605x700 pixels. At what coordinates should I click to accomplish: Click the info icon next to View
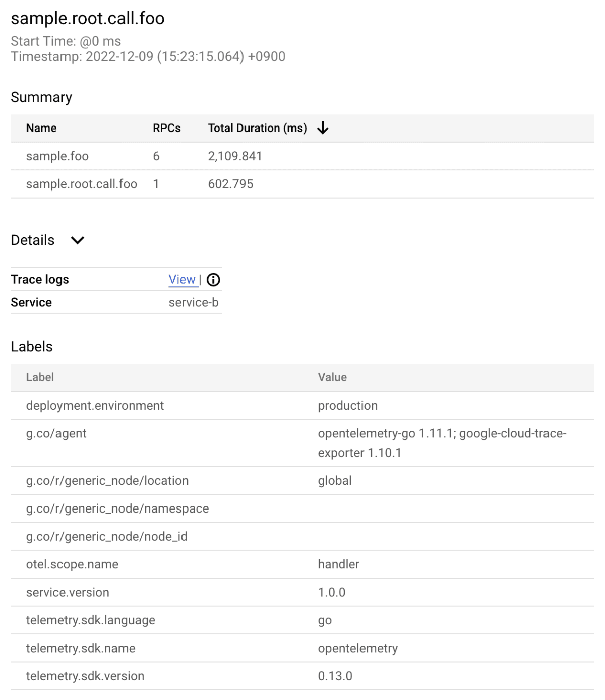213,280
